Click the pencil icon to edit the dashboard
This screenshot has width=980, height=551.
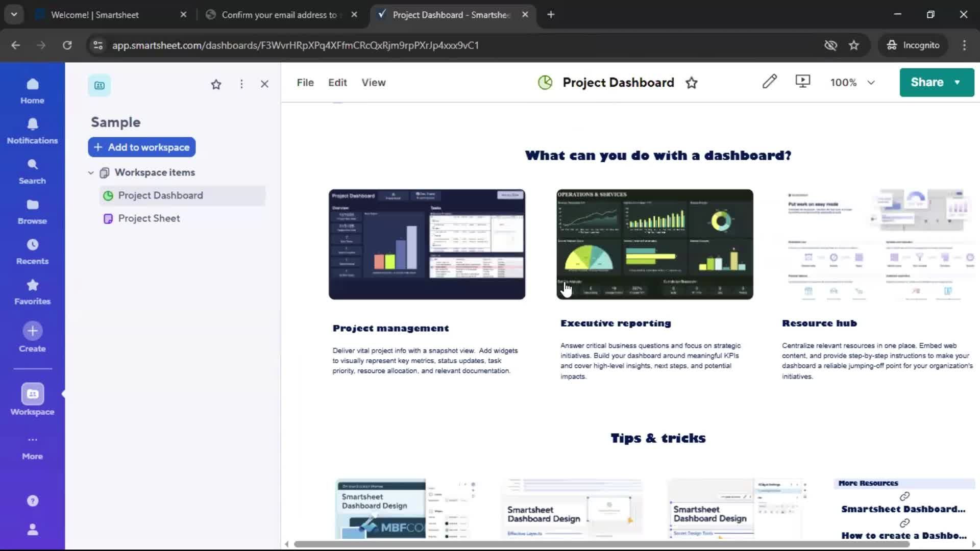[769, 82]
